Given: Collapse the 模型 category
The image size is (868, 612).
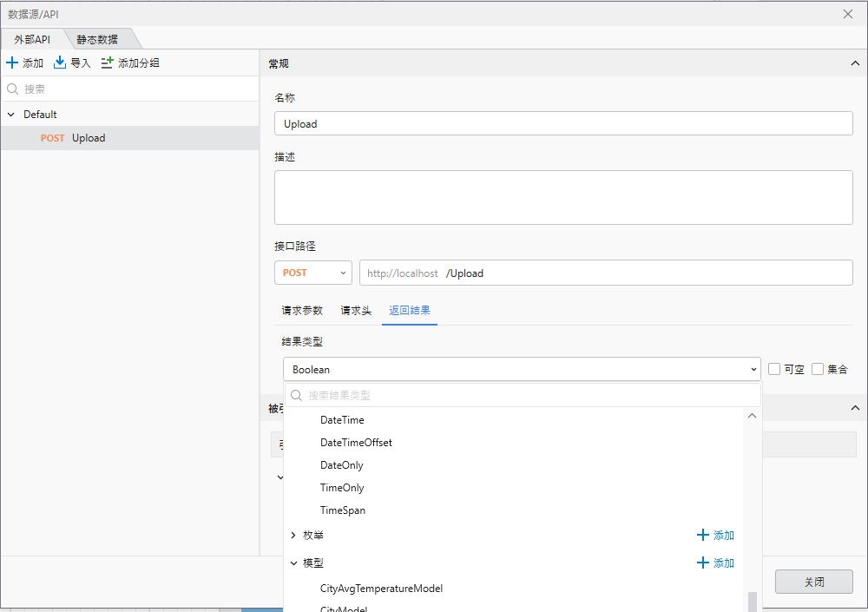Looking at the screenshot, I should [x=293, y=563].
